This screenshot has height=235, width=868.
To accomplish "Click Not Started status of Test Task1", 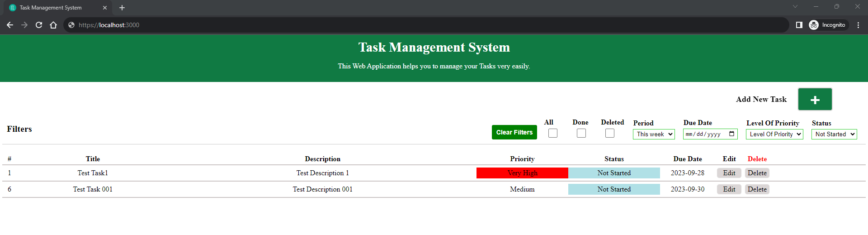I will click(614, 173).
